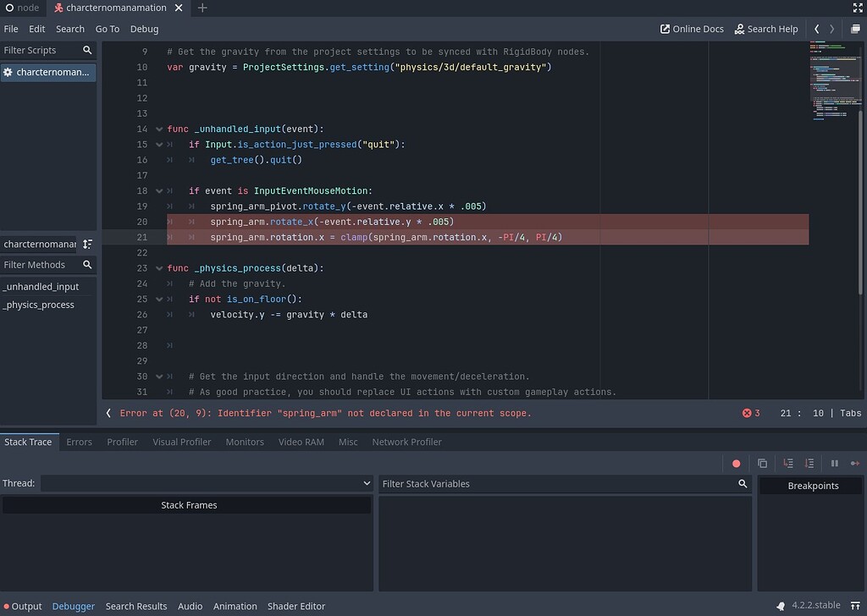Image resolution: width=867 pixels, height=616 pixels.
Task: Open the Debug menu
Action: pos(144,28)
